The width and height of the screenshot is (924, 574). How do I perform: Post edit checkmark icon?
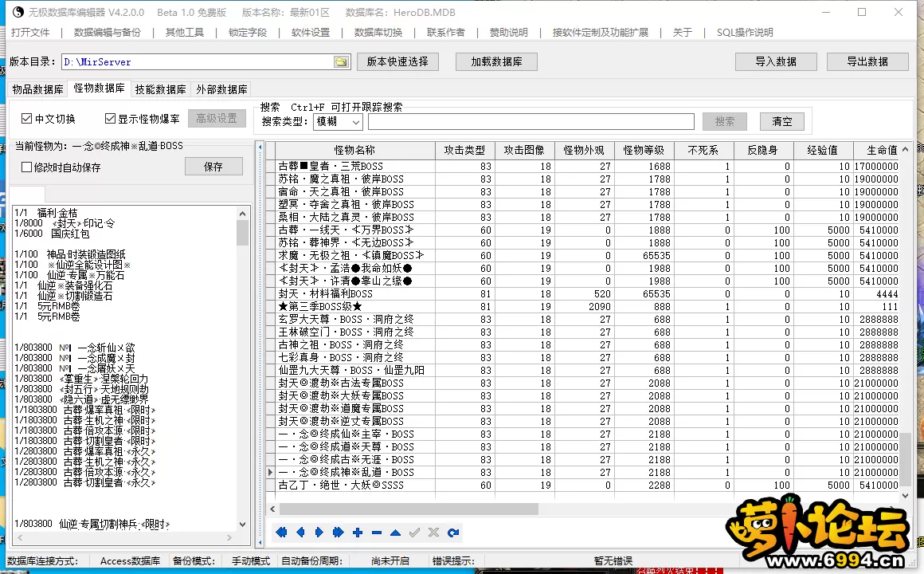[x=415, y=533]
